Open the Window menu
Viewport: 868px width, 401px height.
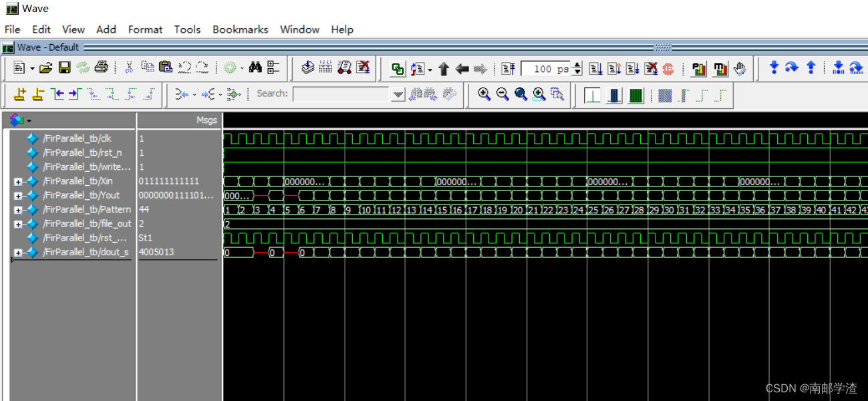[x=299, y=29]
